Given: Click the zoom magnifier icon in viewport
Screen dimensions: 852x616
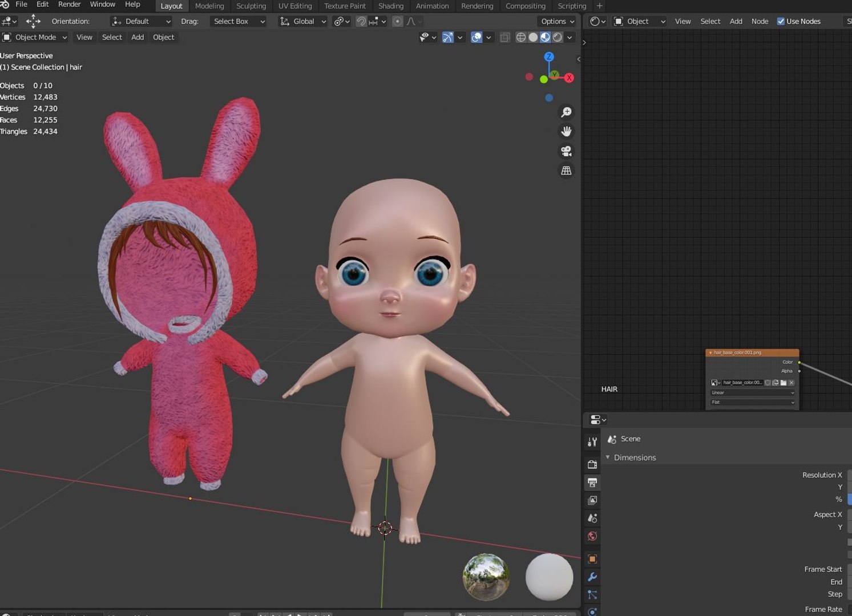Looking at the screenshot, I should (566, 112).
